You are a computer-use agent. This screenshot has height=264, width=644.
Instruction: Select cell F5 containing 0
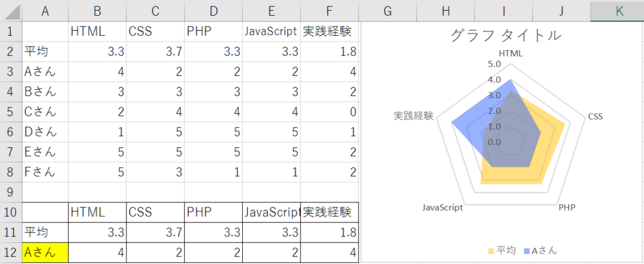coord(330,112)
